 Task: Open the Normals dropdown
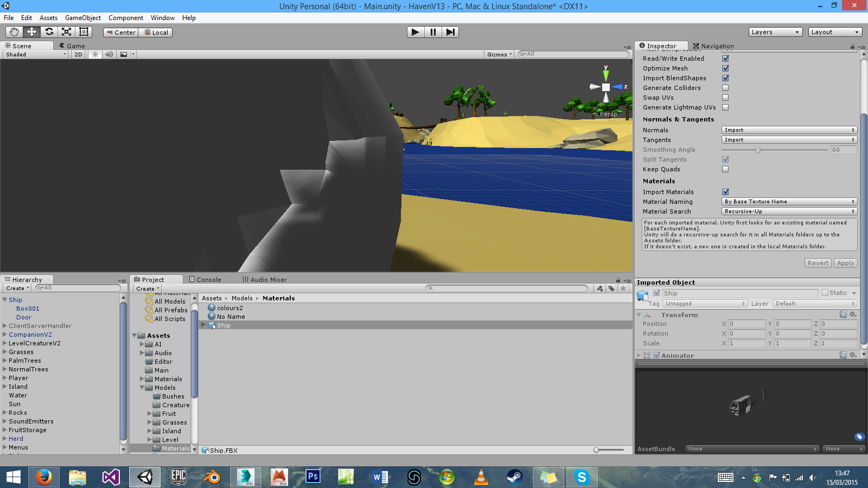coord(789,130)
